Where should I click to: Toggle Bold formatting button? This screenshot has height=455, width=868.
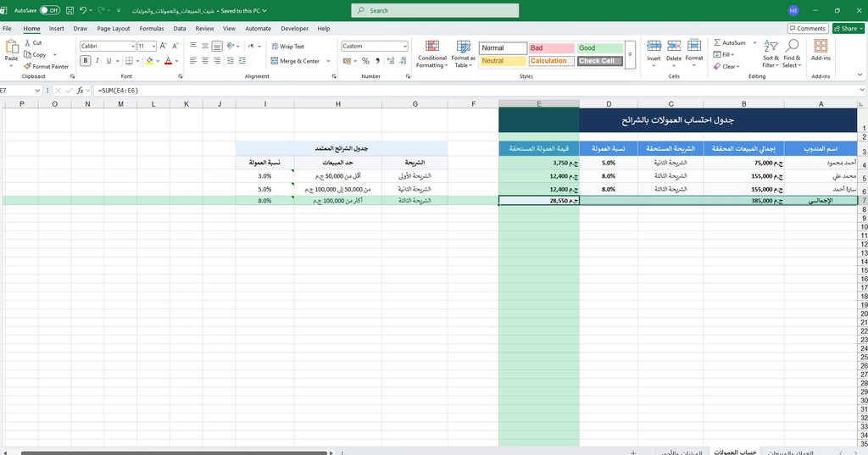(x=86, y=61)
